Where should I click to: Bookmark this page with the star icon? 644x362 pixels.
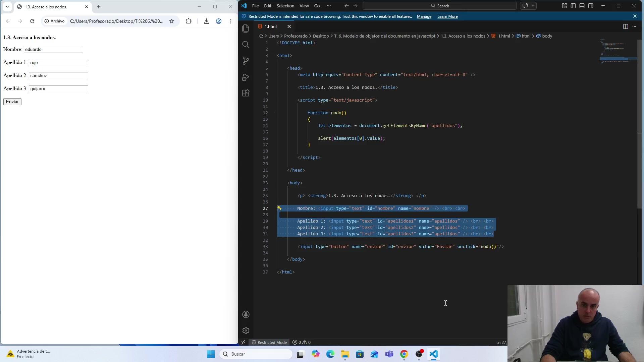pos(172,21)
